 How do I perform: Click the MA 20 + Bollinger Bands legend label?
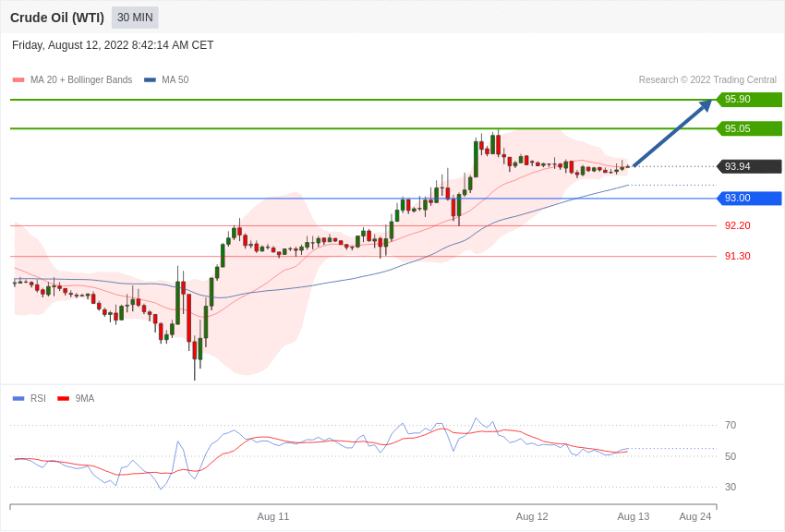[x=81, y=79]
